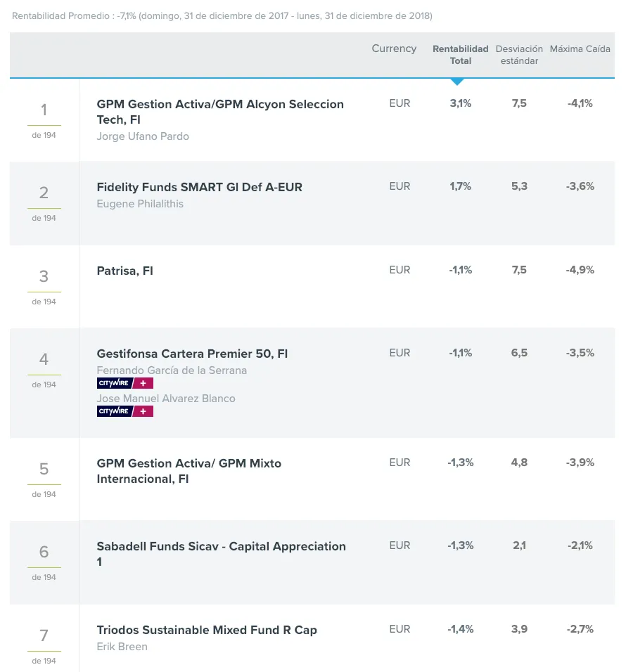Click the Citywire badge under Fernando García

124,384
